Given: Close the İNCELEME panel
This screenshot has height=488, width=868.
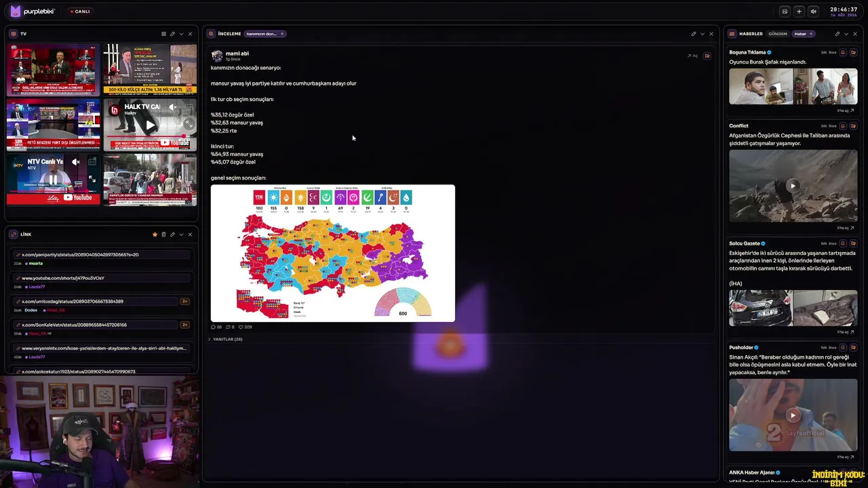Looking at the screenshot, I should click(x=711, y=34).
